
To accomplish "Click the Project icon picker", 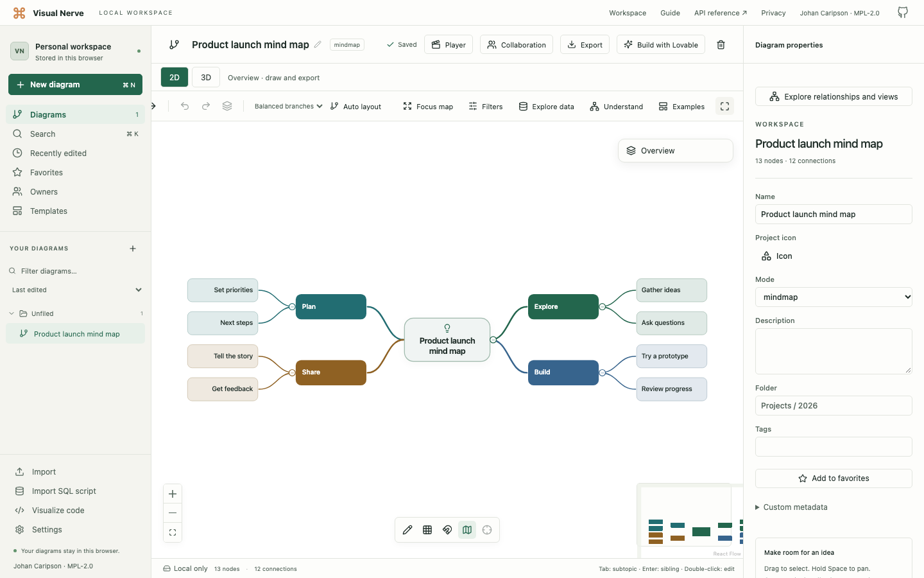I will pos(777,256).
